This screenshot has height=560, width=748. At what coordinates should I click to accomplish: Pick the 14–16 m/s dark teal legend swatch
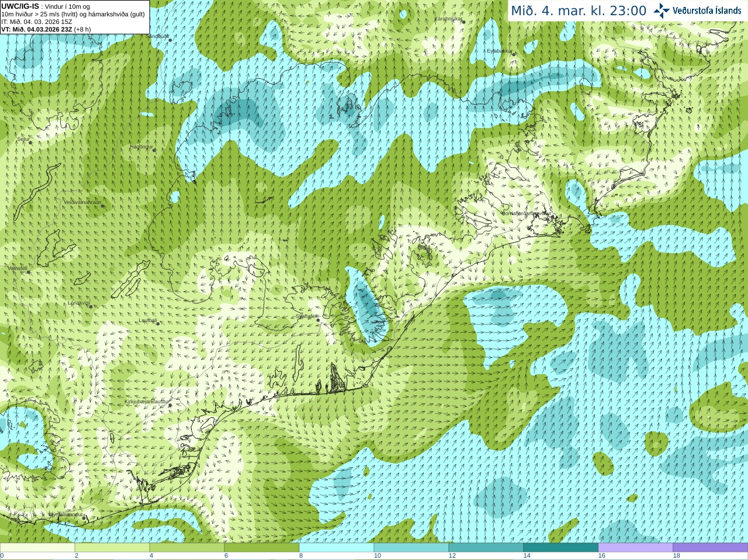[x=561, y=548]
